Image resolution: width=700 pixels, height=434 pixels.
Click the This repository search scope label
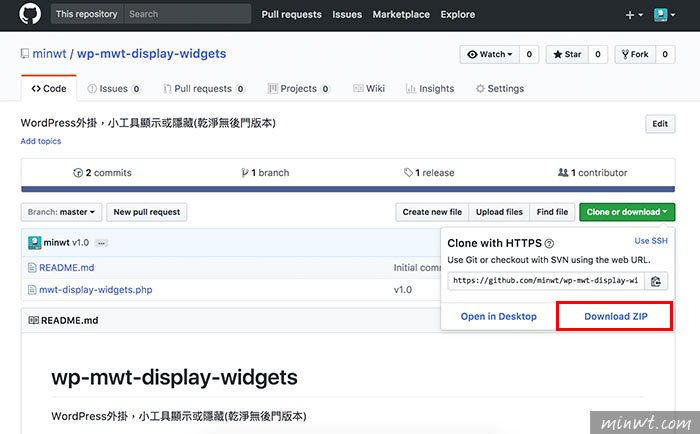[x=87, y=14]
